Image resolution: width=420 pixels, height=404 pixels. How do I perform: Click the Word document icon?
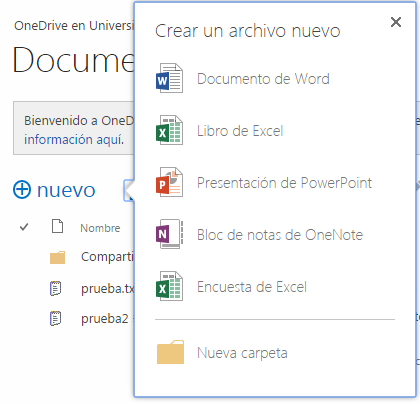169,78
